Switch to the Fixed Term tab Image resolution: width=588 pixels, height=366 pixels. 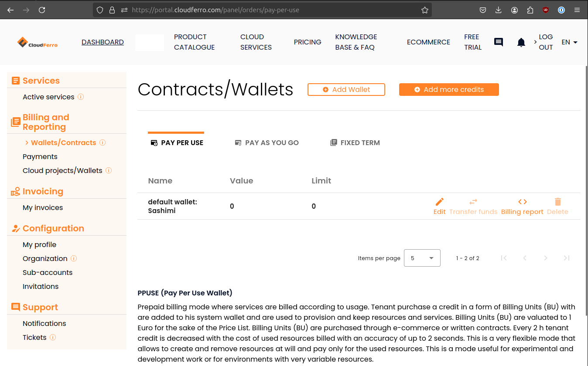click(x=355, y=142)
